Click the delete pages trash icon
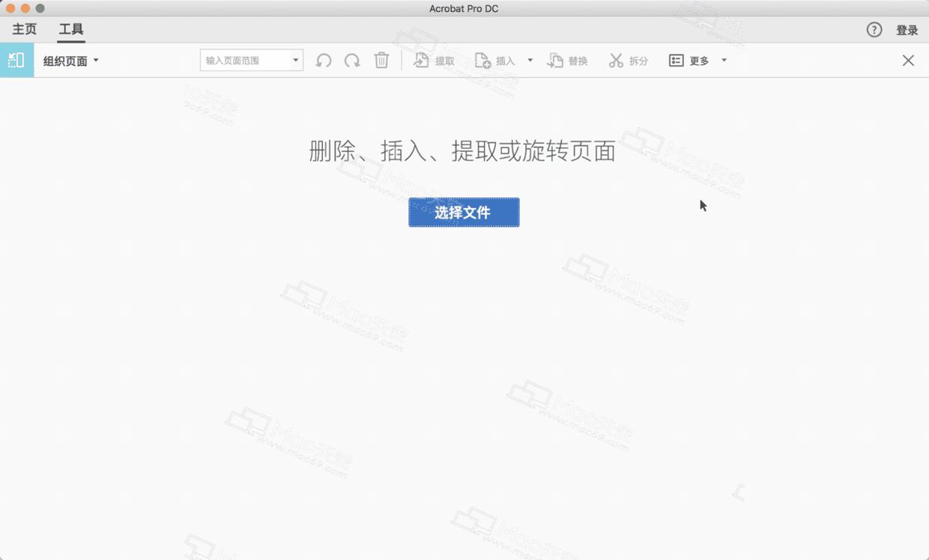The height and width of the screenshot is (560, 929). point(381,61)
